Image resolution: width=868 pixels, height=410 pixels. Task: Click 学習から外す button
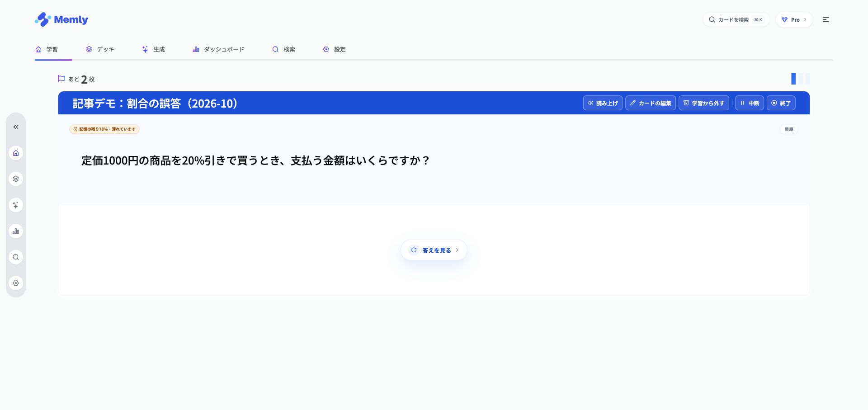704,103
